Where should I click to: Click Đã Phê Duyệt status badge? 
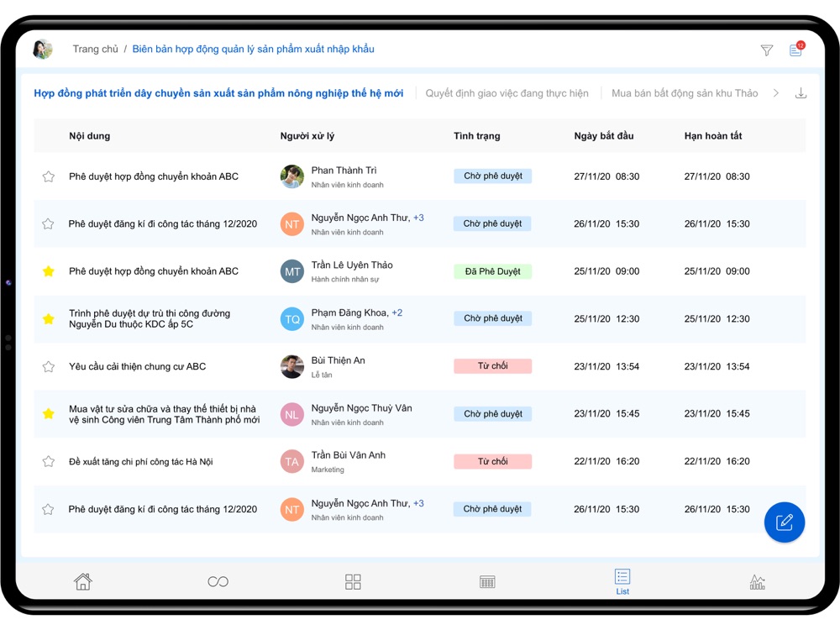(493, 271)
